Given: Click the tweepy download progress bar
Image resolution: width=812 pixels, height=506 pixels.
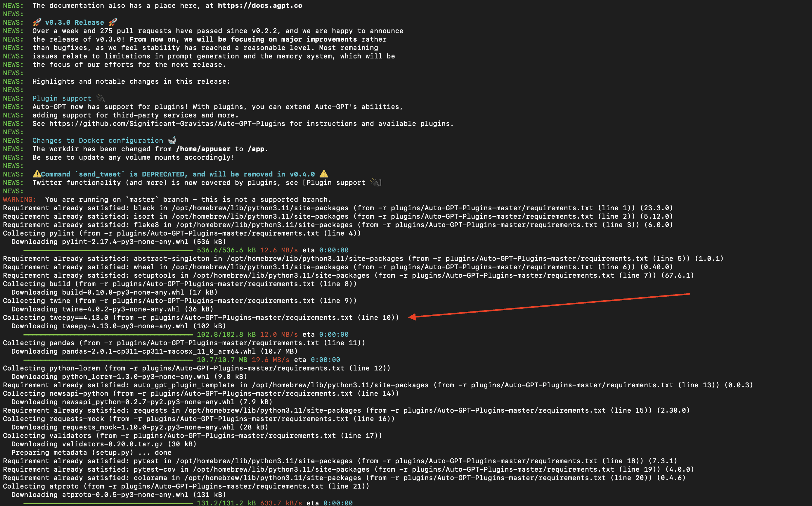Looking at the screenshot, I should point(108,335).
